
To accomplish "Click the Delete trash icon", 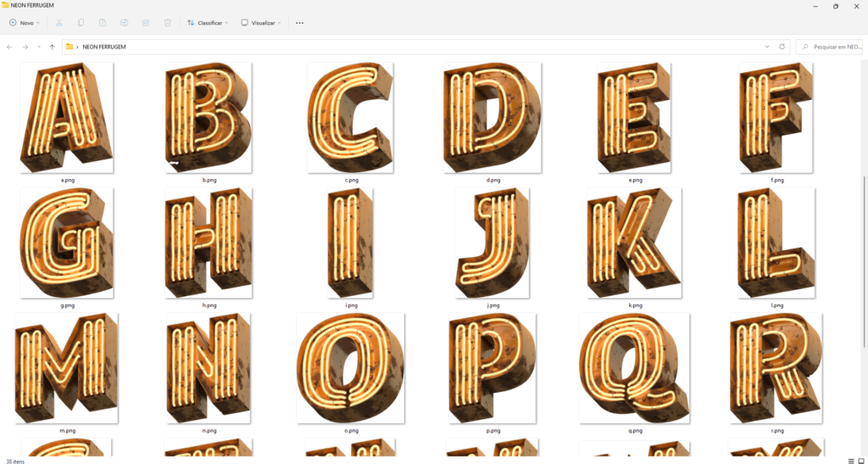I will (168, 23).
